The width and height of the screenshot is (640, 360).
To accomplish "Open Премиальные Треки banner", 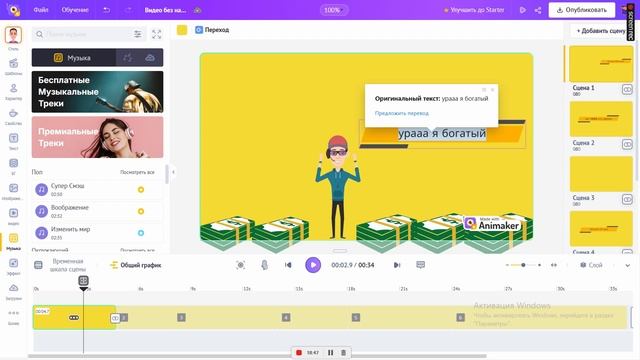I will click(x=98, y=137).
